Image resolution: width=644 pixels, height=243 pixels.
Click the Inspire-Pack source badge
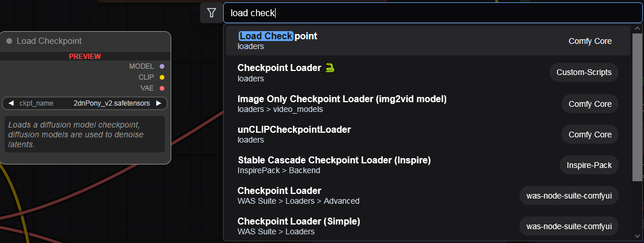(589, 165)
